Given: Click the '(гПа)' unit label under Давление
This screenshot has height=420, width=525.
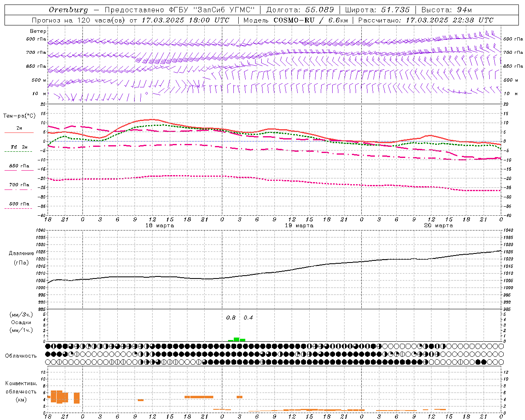Looking at the screenshot, I should click(21, 263).
